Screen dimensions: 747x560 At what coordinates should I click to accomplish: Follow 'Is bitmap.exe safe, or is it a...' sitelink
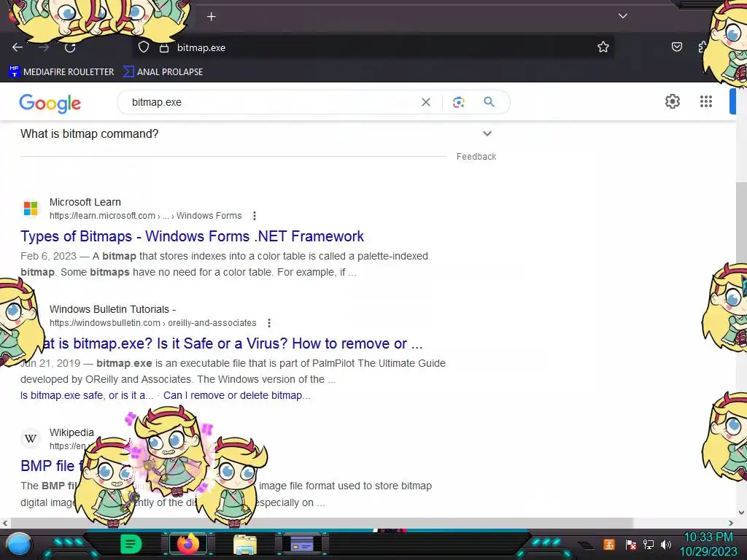[87, 395]
